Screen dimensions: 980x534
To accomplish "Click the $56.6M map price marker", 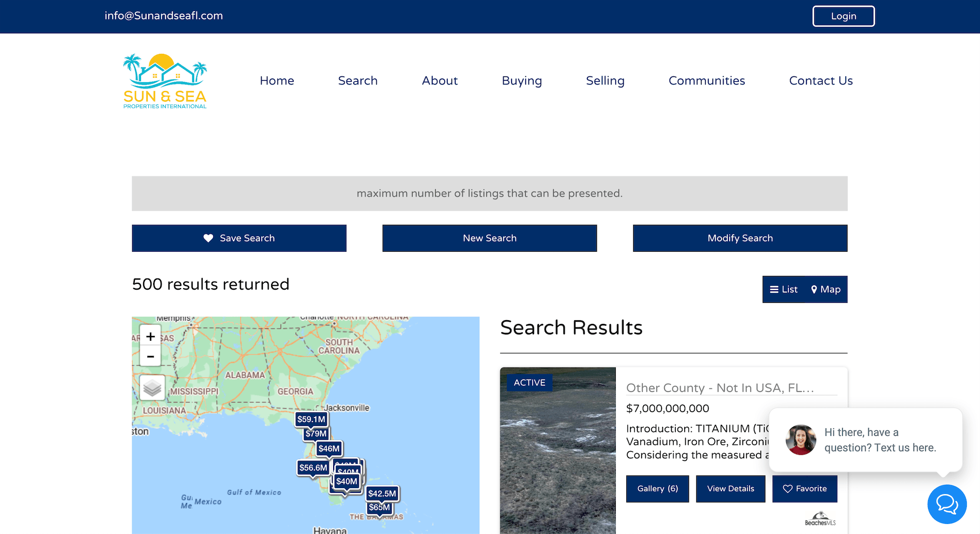I will point(313,468).
